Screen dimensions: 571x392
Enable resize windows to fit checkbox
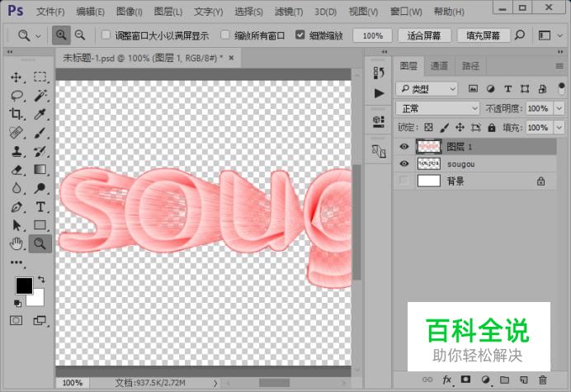(106, 35)
